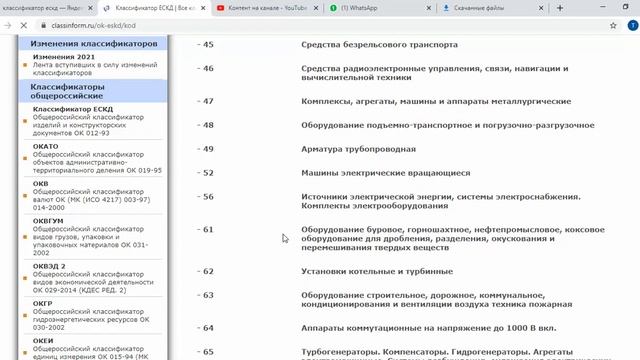This screenshot has width=640, height=360.
Task: Close the Скачанные файлы tab
Action: coord(541,8)
